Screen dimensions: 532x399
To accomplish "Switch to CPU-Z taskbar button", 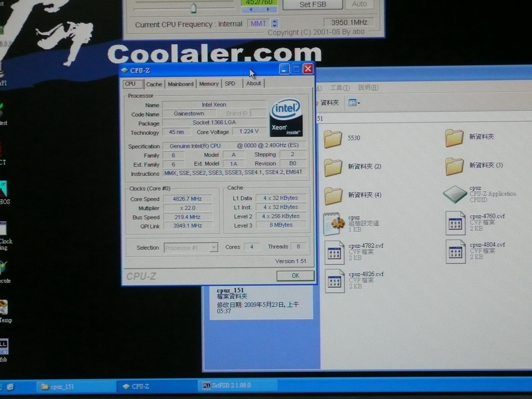I will [x=157, y=386].
